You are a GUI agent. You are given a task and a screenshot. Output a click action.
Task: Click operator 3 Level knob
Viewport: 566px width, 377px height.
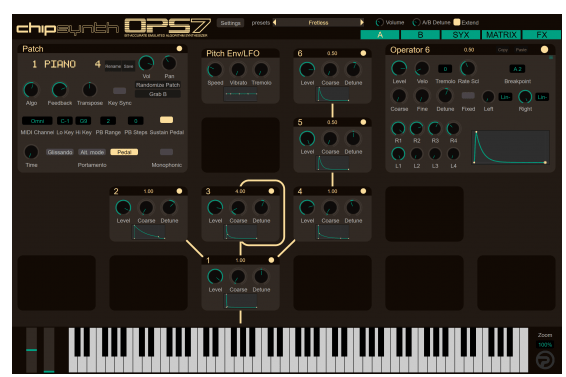click(x=215, y=208)
